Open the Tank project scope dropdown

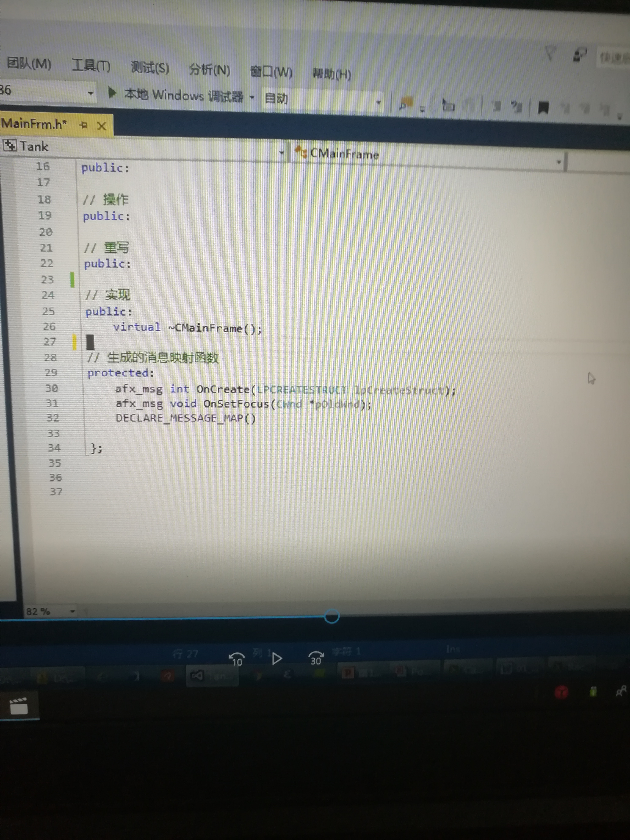[x=281, y=152]
